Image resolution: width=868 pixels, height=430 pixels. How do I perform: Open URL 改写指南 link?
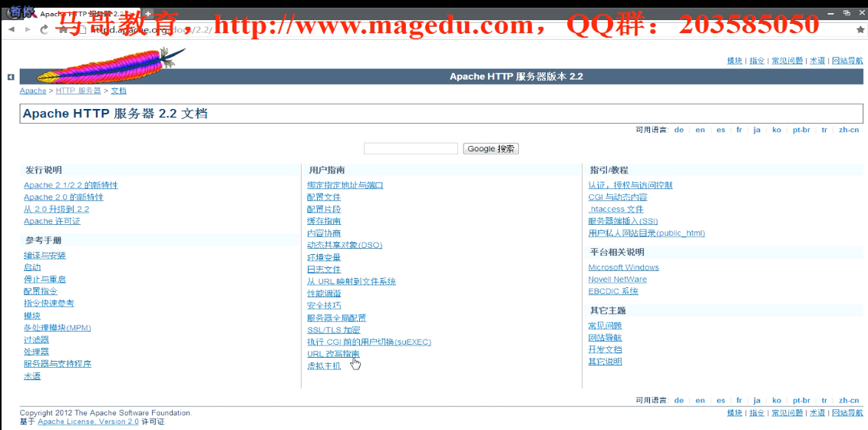[333, 353]
